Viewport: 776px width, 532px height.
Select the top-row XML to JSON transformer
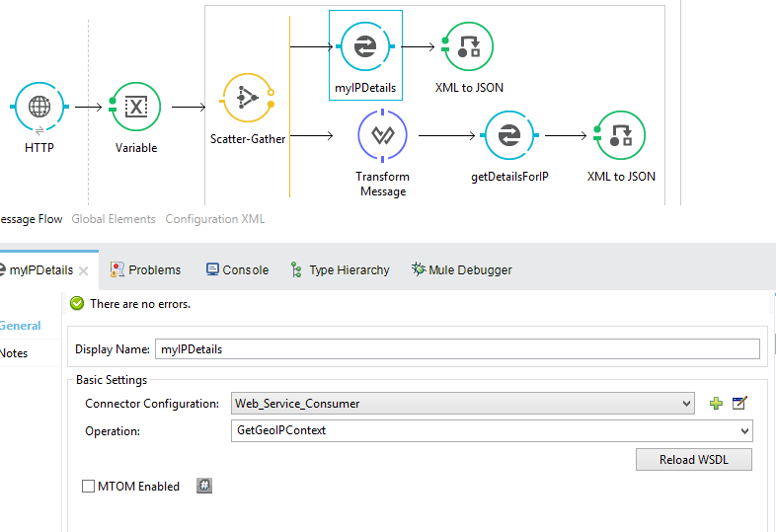[469, 46]
